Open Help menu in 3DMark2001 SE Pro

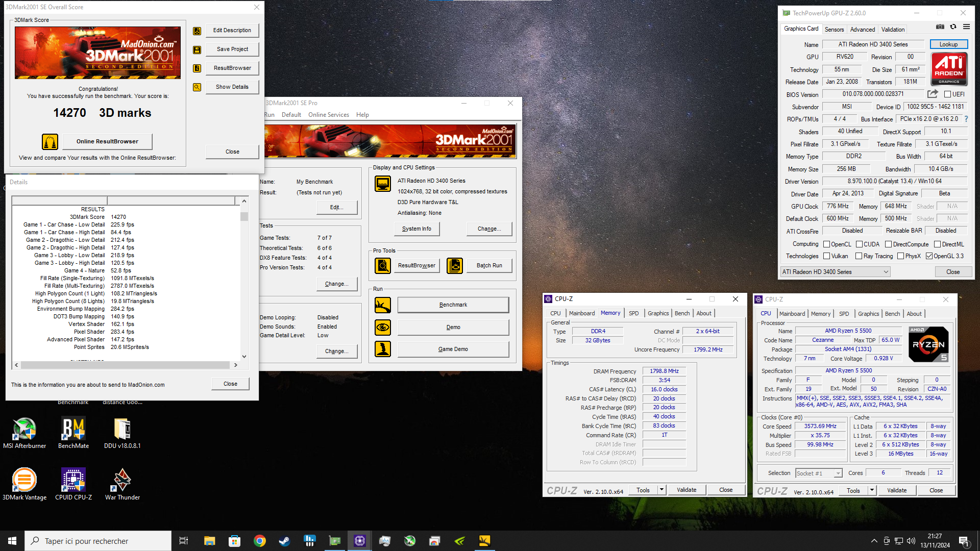tap(362, 115)
